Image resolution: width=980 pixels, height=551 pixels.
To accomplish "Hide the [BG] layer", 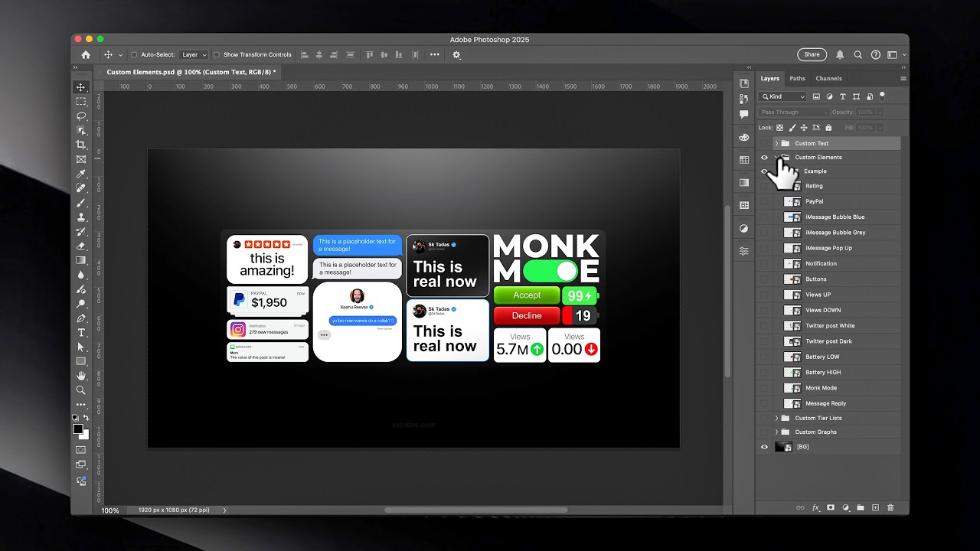I will pyautogui.click(x=764, y=447).
